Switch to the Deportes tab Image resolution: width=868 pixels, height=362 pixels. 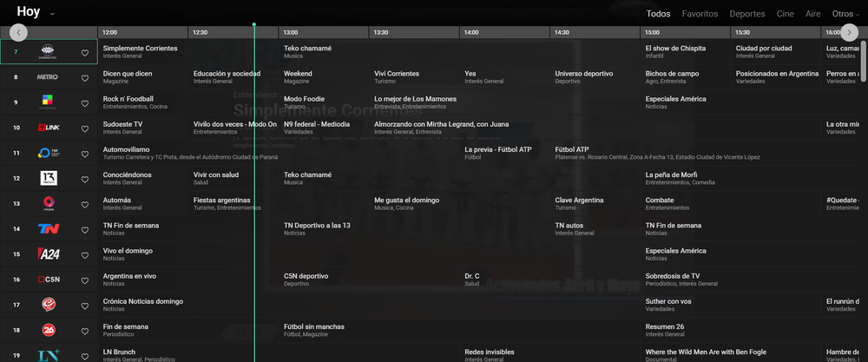click(746, 14)
